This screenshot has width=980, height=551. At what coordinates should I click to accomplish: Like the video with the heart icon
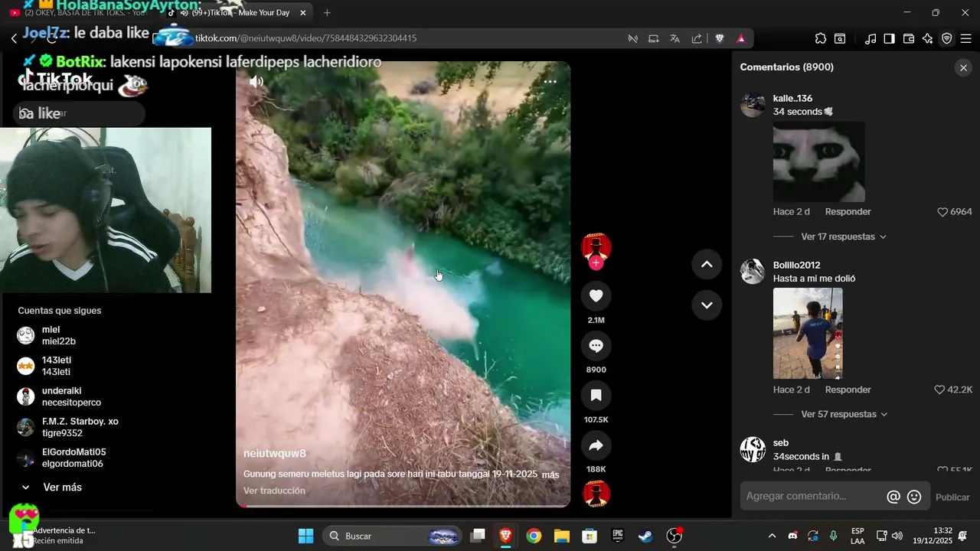pyautogui.click(x=596, y=296)
